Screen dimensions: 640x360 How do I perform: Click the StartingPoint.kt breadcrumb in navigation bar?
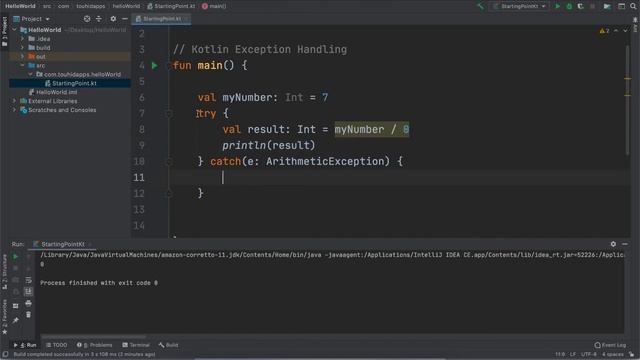171,6
